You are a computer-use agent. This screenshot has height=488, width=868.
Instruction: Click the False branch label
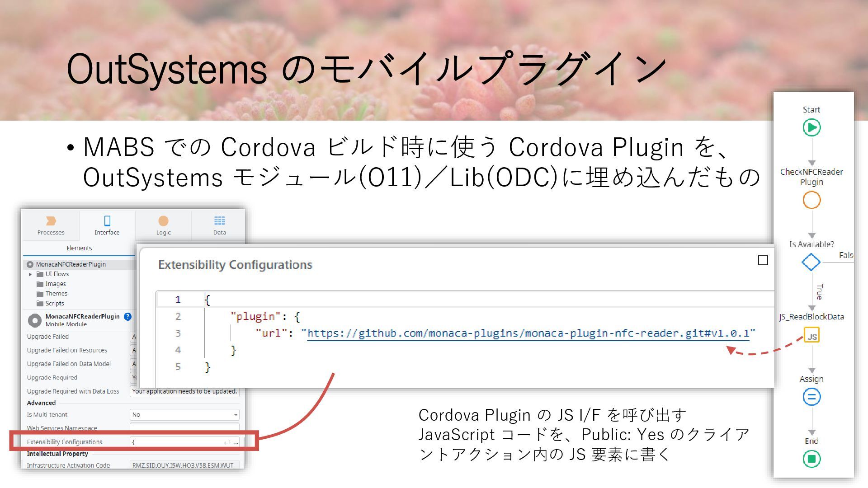pos(846,255)
